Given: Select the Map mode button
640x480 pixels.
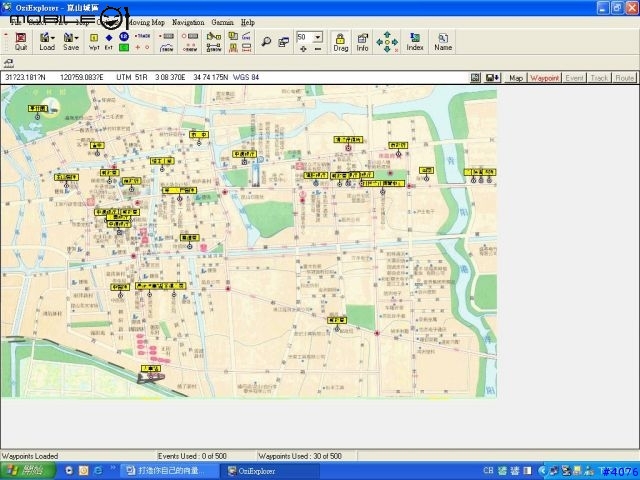Looking at the screenshot, I should [x=516, y=78].
